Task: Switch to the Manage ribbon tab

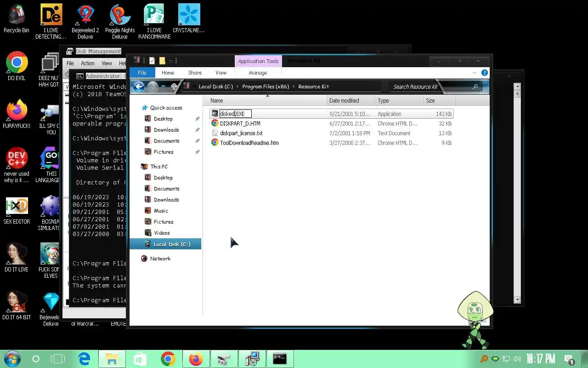Action: pyautogui.click(x=258, y=73)
